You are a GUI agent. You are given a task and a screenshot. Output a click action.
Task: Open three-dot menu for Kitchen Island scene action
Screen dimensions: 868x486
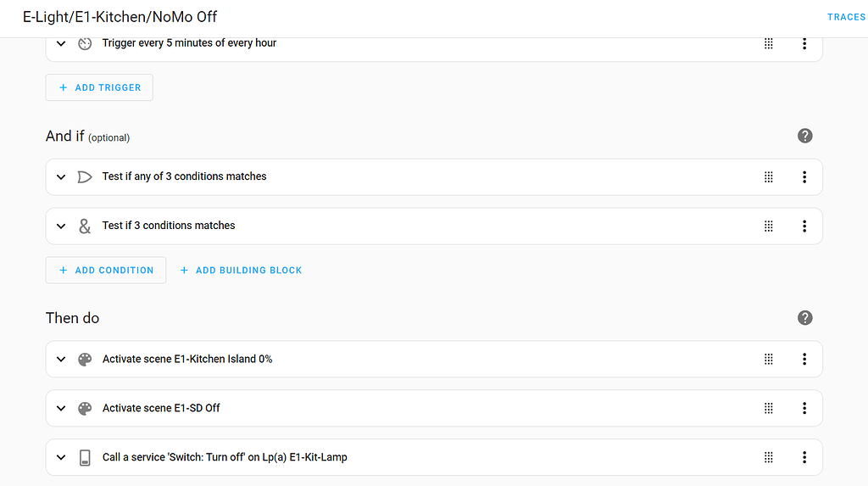point(804,360)
